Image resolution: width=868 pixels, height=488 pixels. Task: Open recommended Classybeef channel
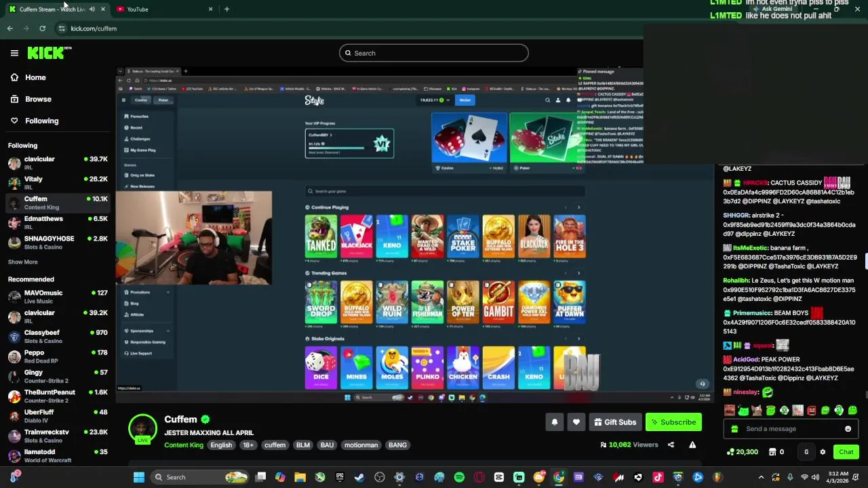click(x=57, y=336)
